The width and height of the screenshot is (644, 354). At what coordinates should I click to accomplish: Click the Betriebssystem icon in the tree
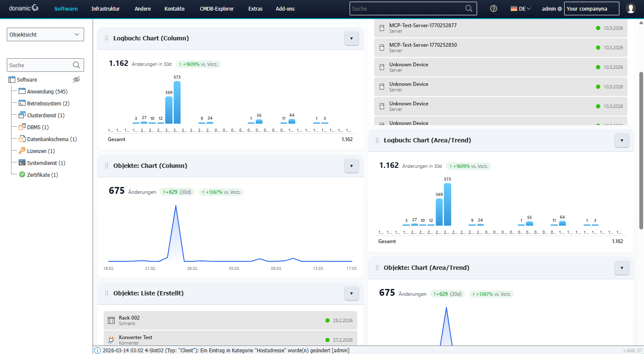pyautogui.click(x=21, y=103)
